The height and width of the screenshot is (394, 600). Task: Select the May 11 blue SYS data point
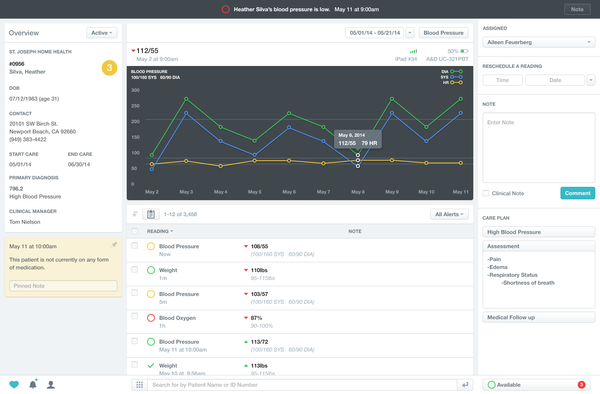click(x=461, y=113)
